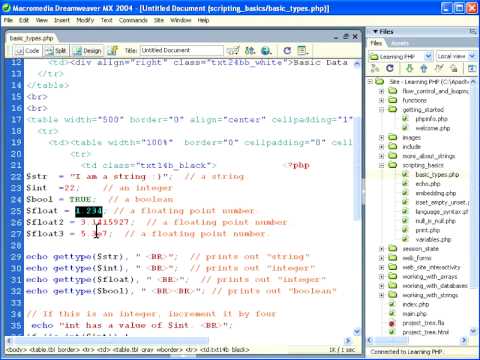Open the Learning PHP site dropdown
The width and height of the screenshot is (480, 360).
[x=428, y=56]
